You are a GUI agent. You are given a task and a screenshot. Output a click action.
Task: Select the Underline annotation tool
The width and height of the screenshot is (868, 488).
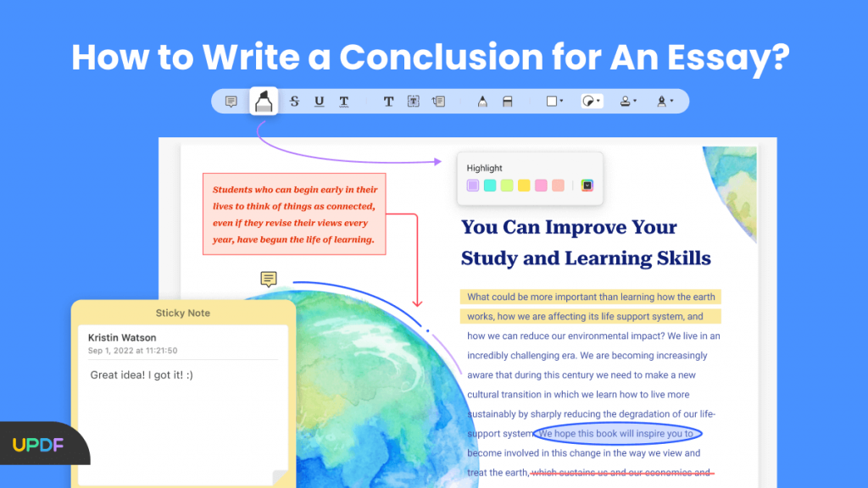pos(319,101)
